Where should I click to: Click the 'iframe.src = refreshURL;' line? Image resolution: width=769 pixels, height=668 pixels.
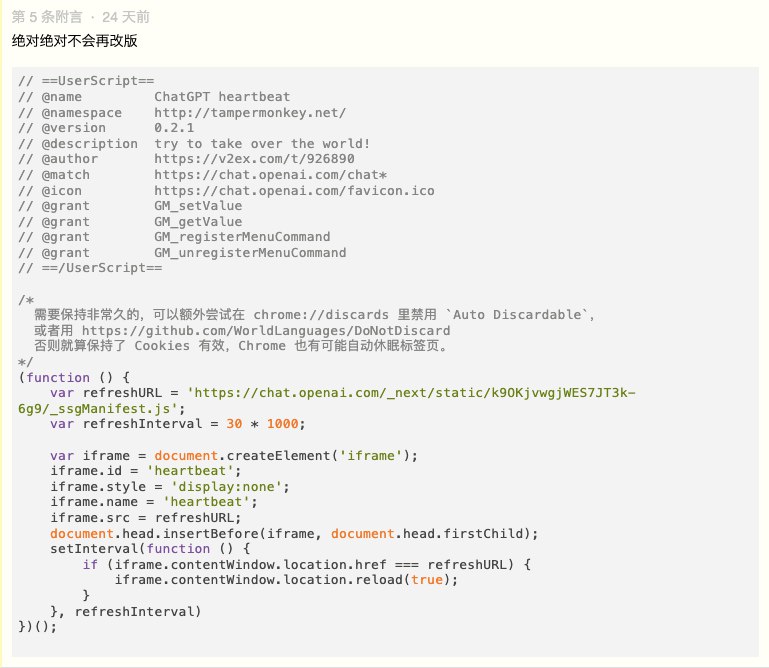coord(146,518)
